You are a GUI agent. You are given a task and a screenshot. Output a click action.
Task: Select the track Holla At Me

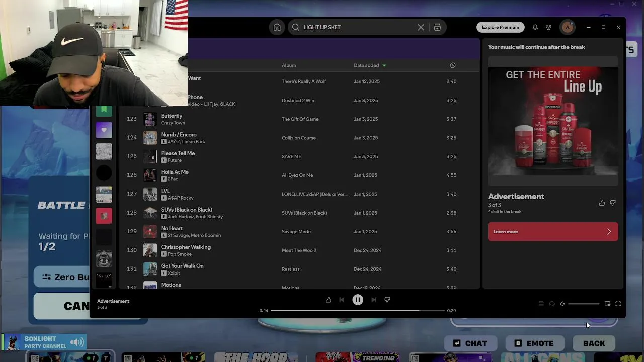click(x=175, y=172)
